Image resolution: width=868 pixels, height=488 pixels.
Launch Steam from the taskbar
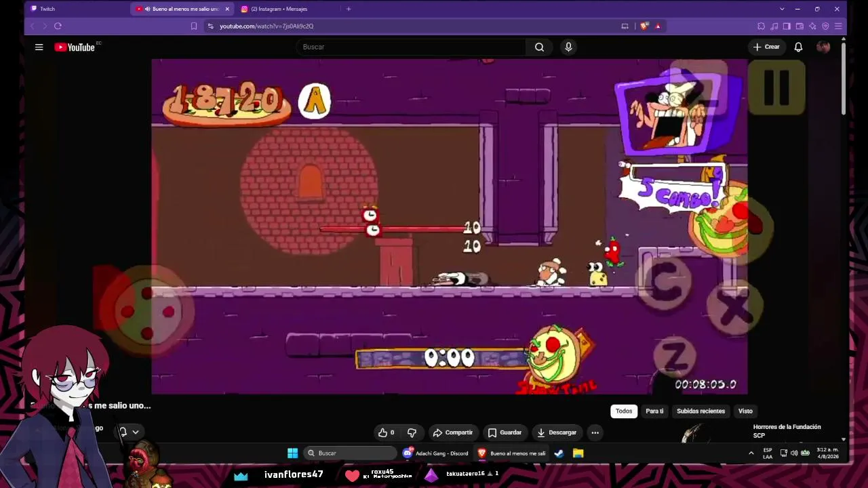(559, 453)
